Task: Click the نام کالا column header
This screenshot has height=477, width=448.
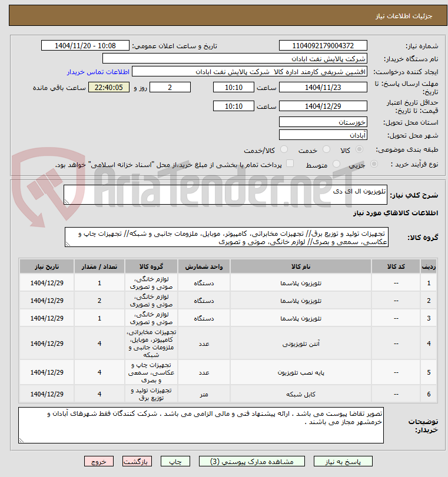Action: [301, 266]
